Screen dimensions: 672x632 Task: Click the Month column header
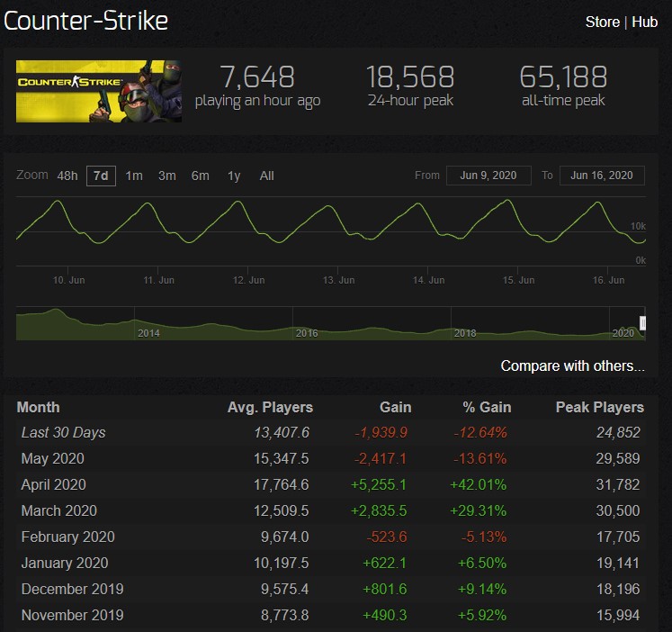38,407
